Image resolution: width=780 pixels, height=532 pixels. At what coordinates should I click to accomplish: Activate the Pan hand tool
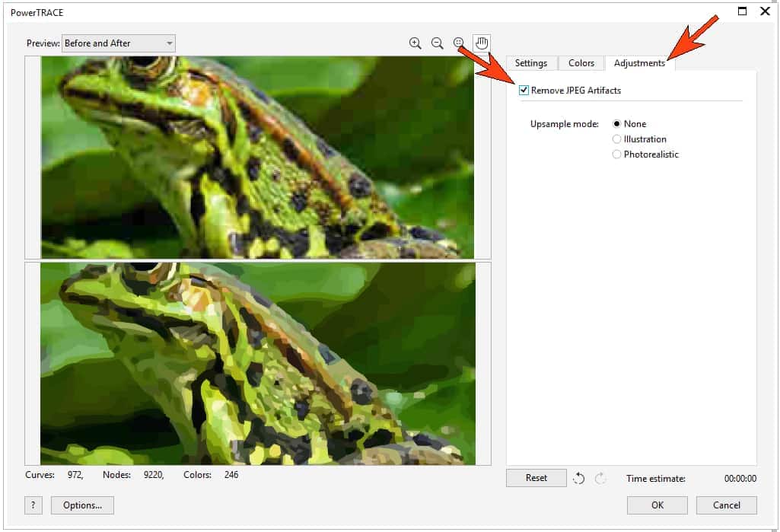482,43
